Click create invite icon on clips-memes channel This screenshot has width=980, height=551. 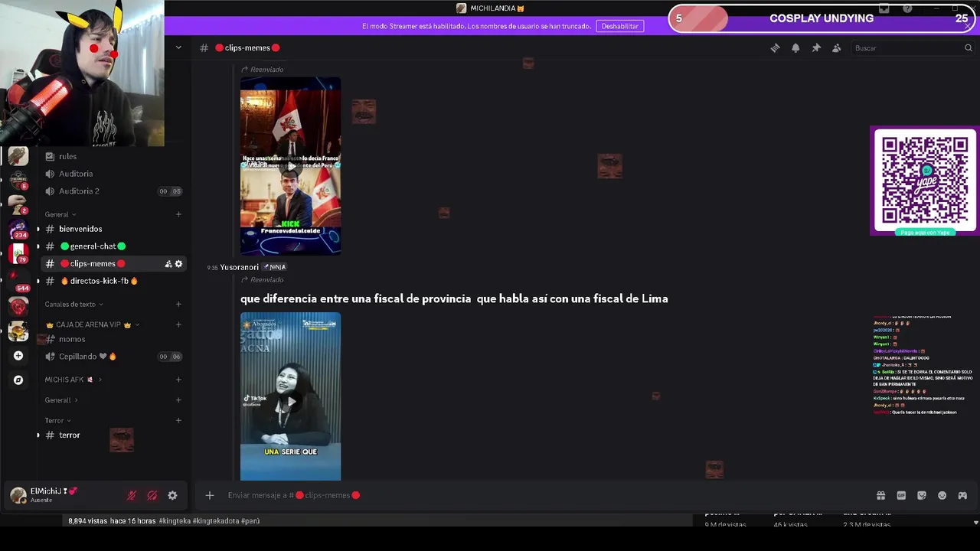click(168, 263)
